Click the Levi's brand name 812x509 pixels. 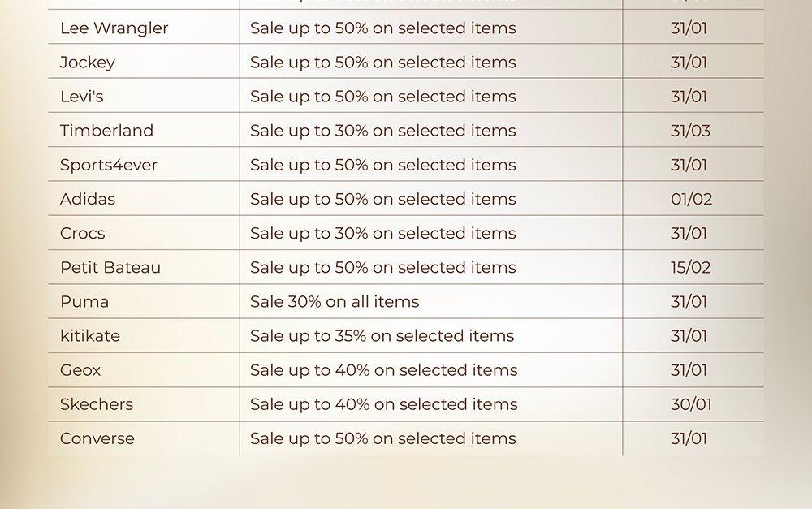pos(81,96)
